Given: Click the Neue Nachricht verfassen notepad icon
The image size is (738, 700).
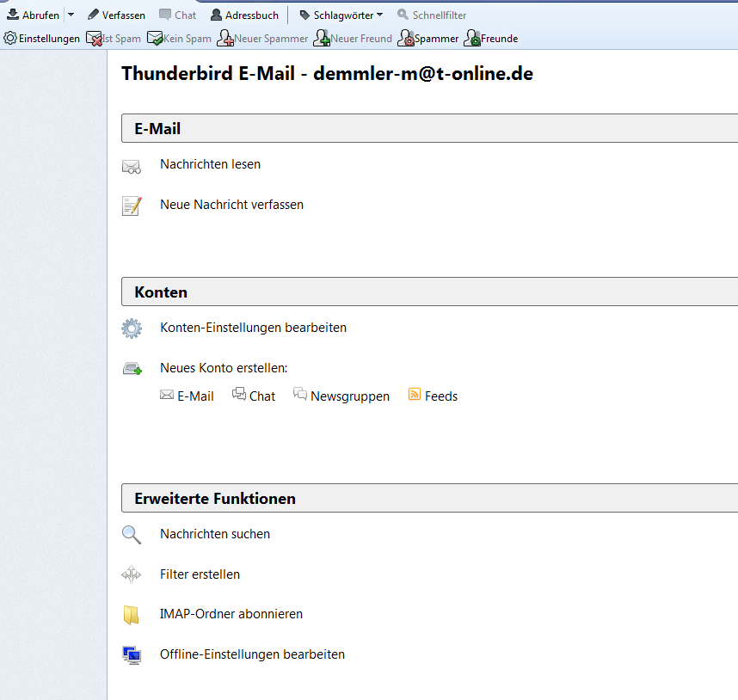Looking at the screenshot, I should 132,206.
